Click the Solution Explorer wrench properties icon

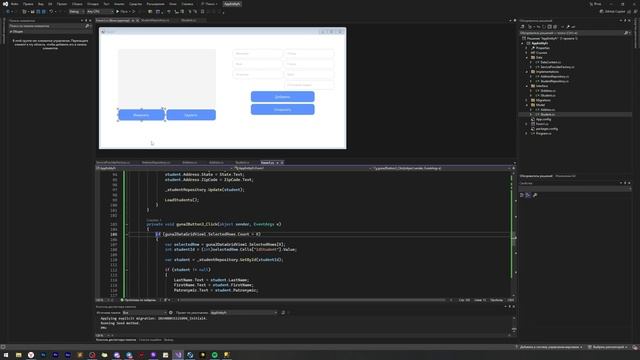[568, 27]
